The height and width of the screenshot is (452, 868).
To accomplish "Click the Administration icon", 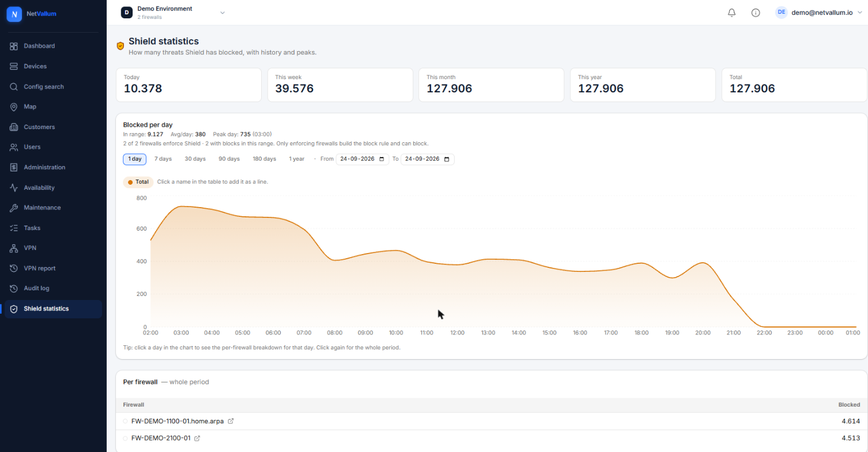I will tap(14, 167).
